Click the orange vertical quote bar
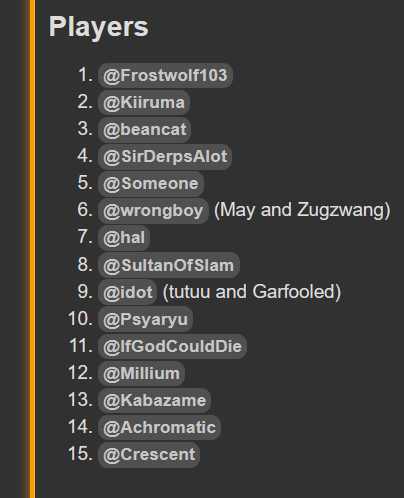This screenshot has height=498, width=404. point(32,249)
